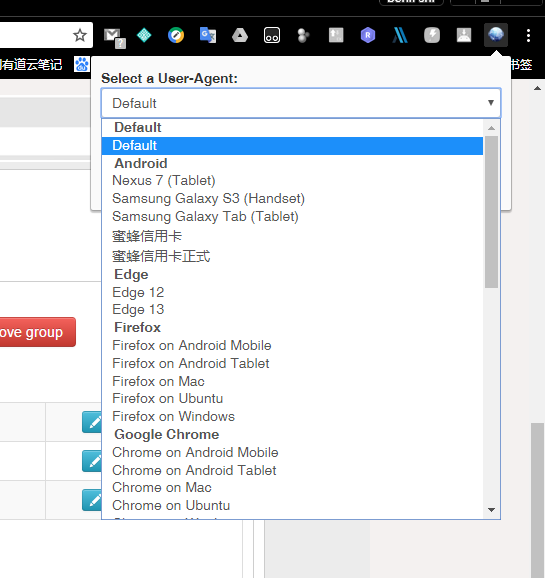Click the teal diamond extension icon
The height and width of the screenshot is (578, 545).
click(144, 35)
